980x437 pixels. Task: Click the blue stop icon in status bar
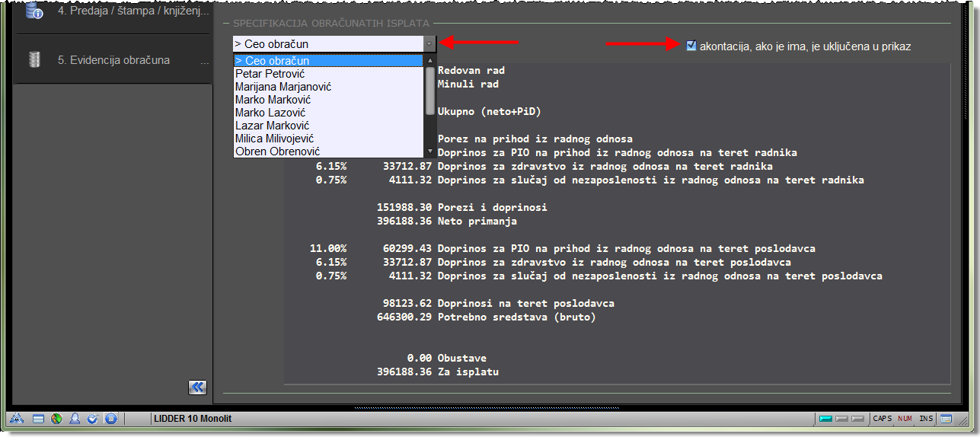click(x=111, y=418)
